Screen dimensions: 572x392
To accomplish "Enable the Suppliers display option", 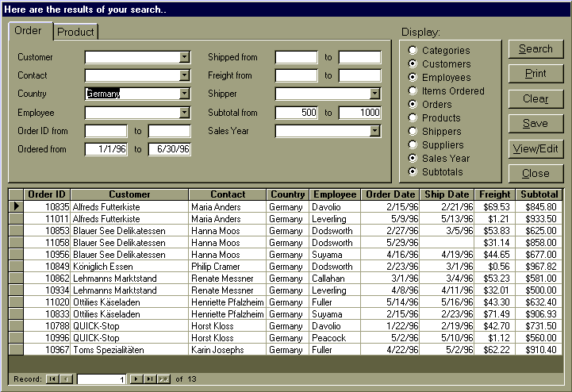I will pyautogui.click(x=413, y=145).
